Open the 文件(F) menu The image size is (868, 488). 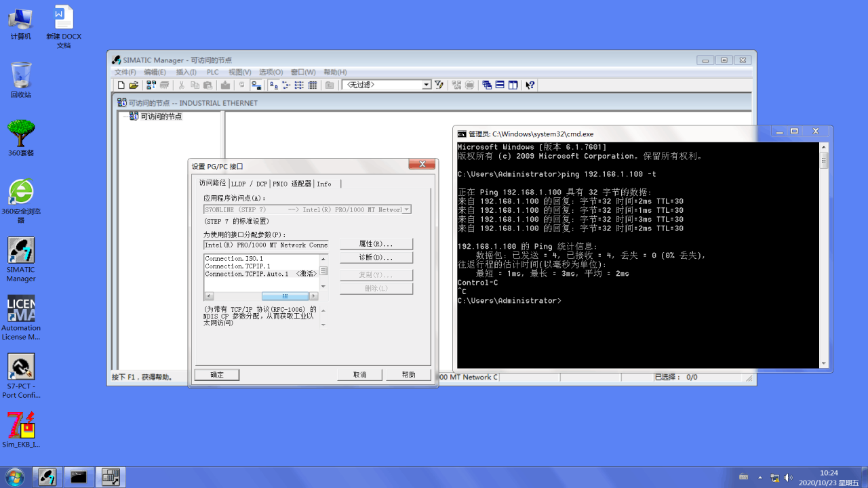125,72
